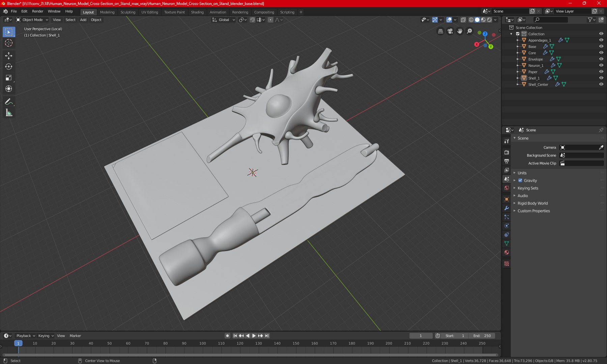Select the Measure tool
Screen dimensions: 607x364
tap(9, 113)
